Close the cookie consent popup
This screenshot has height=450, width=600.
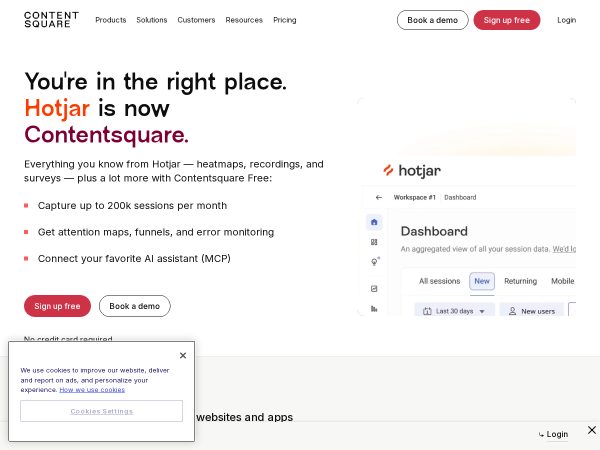[x=183, y=355]
